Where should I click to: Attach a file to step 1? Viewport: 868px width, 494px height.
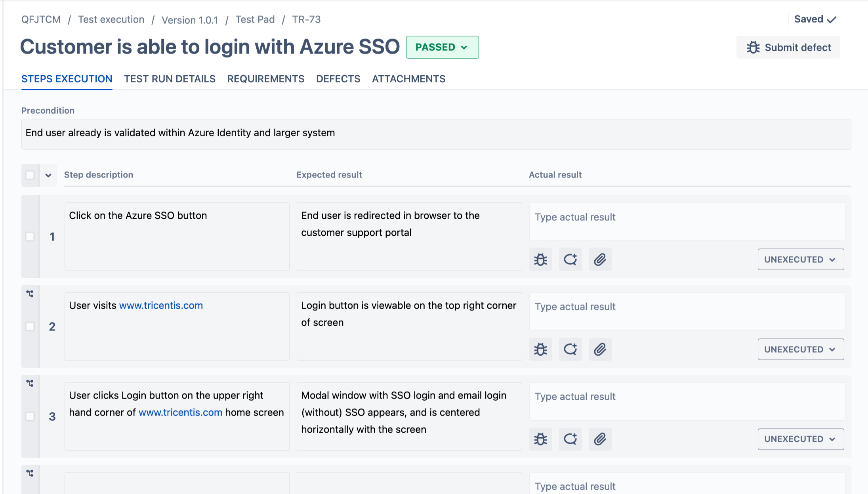600,259
